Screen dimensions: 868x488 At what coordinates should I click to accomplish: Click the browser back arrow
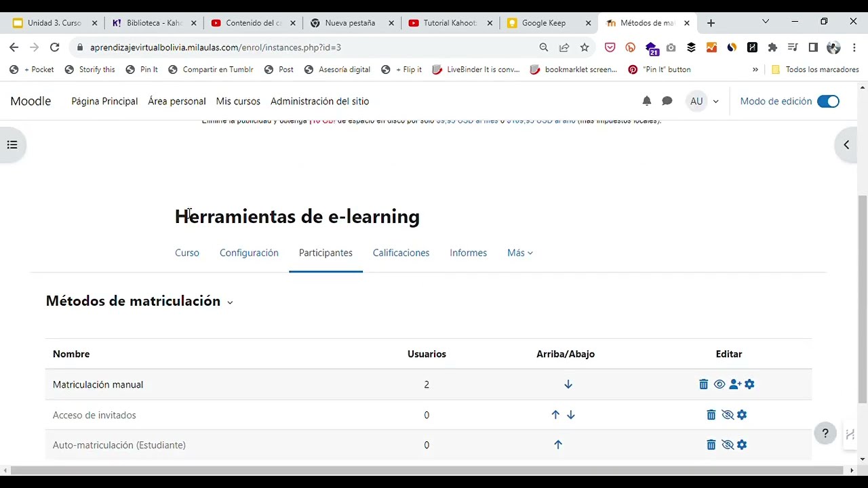14,47
